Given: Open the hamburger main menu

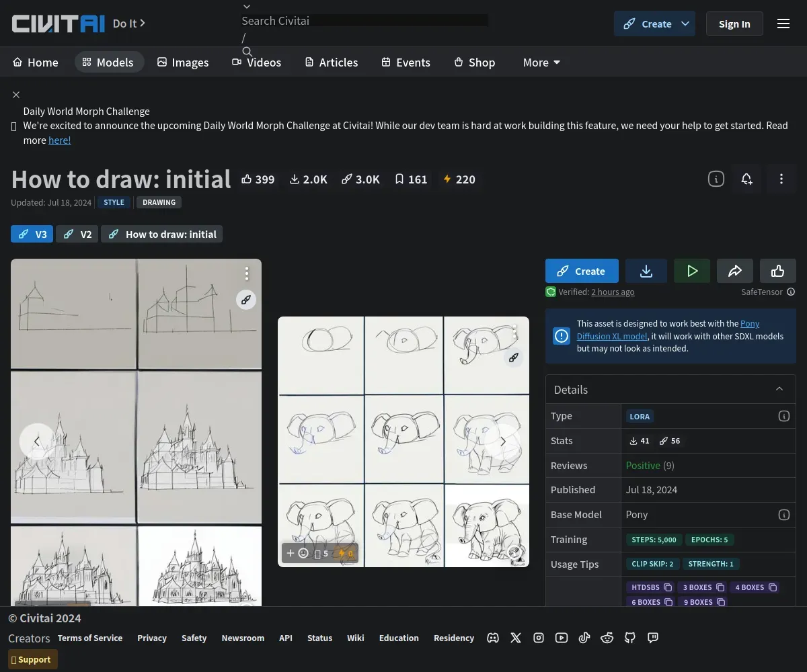Looking at the screenshot, I should (x=783, y=24).
